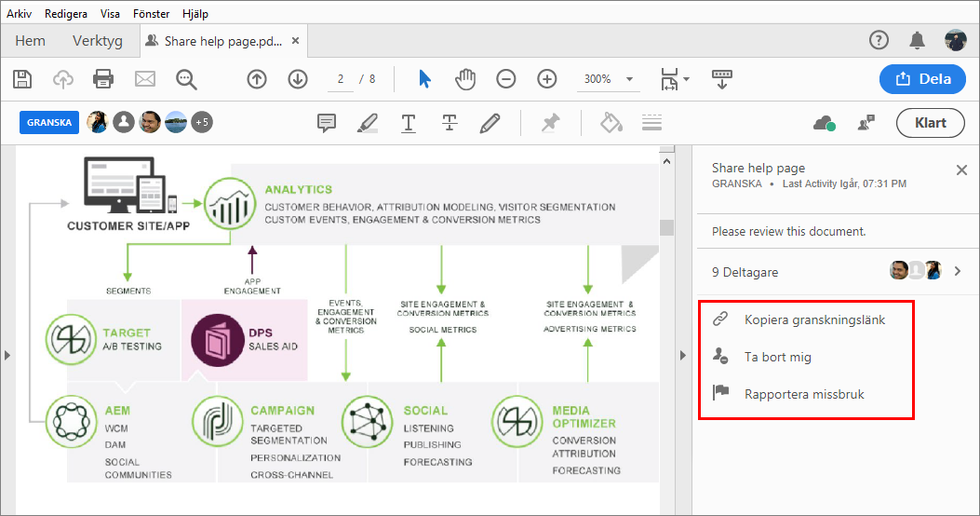Open the find text magnifier icon
This screenshot has width=980, height=516.
pos(186,79)
